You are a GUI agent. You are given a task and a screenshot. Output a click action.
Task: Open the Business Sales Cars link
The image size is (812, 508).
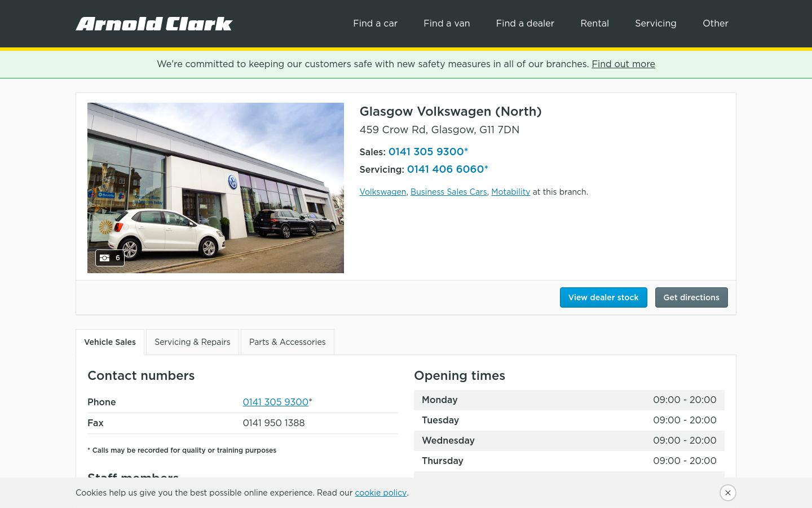(x=449, y=192)
